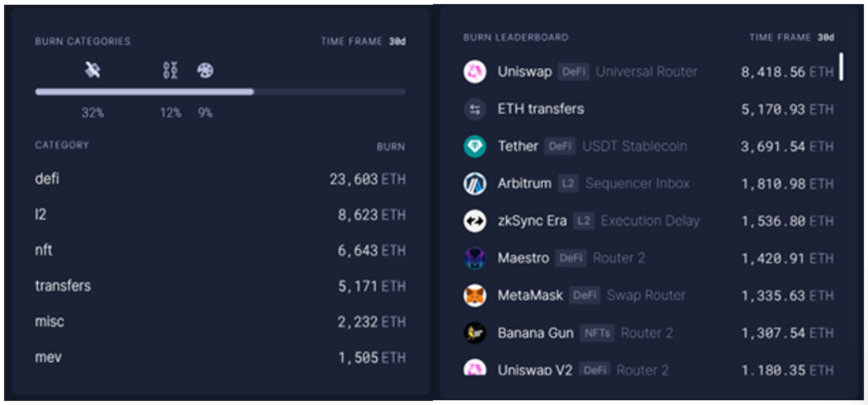Click the Tether diamond logo icon

point(475,146)
